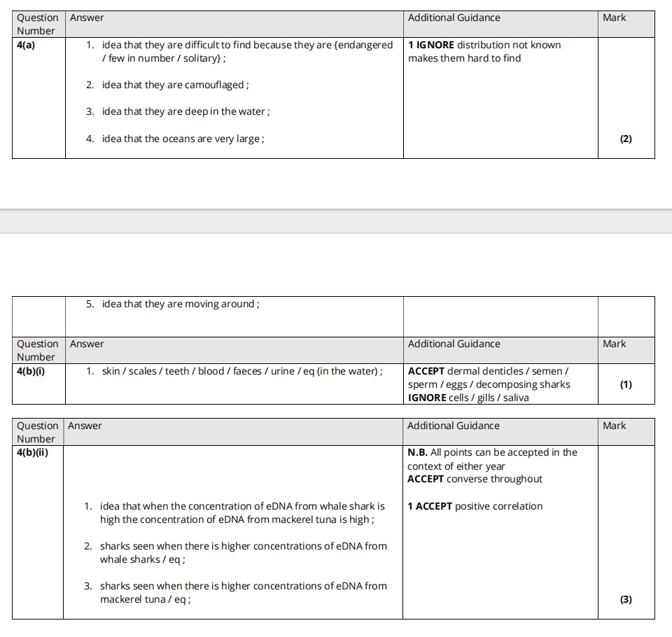The height and width of the screenshot is (637, 672).
Task: Click the 4(b)(i) question number cell
Action: [31, 371]
